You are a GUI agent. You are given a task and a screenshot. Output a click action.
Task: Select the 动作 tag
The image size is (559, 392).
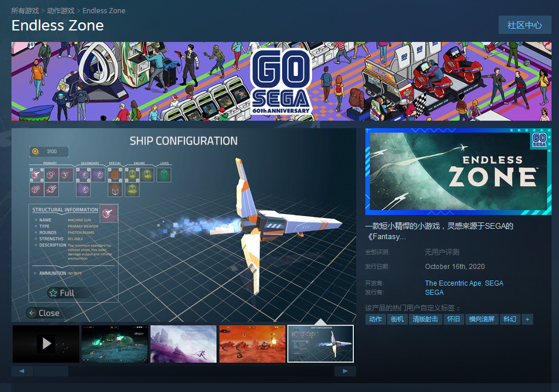(x=375, y=319)
